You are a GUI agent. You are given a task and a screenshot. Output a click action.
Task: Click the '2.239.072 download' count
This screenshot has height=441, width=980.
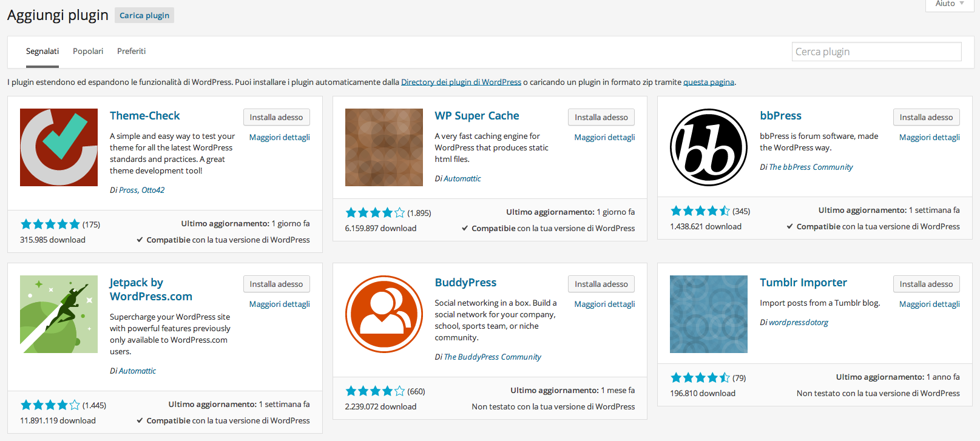pos(380,407)
